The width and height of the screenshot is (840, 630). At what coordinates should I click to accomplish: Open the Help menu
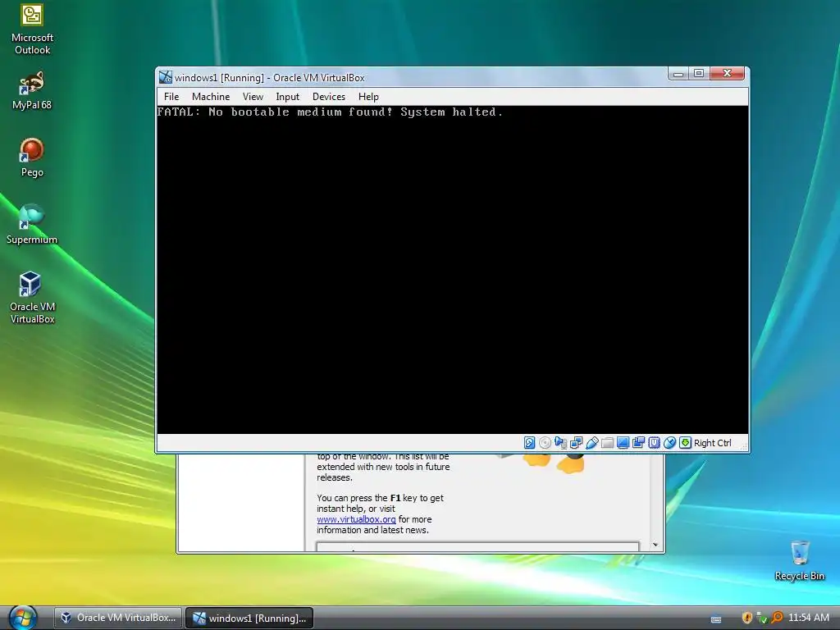pos(368,97)
